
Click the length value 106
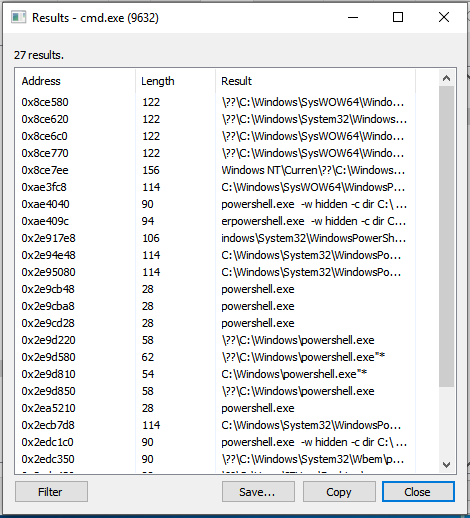click(x=151, y=238)
